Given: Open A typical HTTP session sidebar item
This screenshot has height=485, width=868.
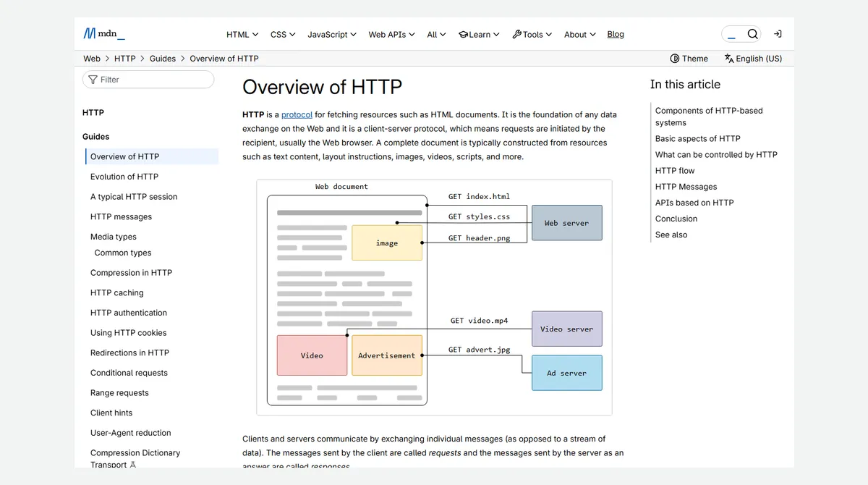Looking at the screenshot, I should [x=134, y=197].
